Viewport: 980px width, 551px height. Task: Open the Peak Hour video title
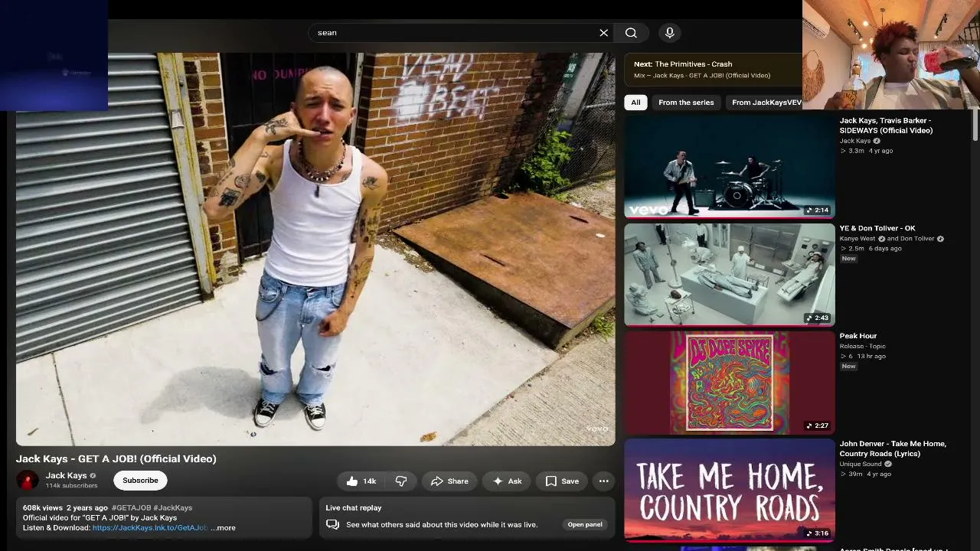point(858,336)
